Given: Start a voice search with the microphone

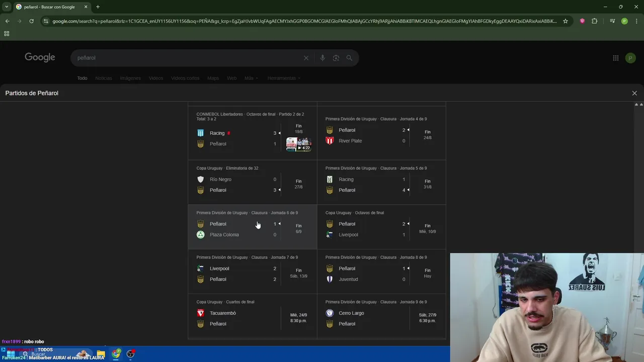Looking at the screenshot, I should click(x=323, y=58).
